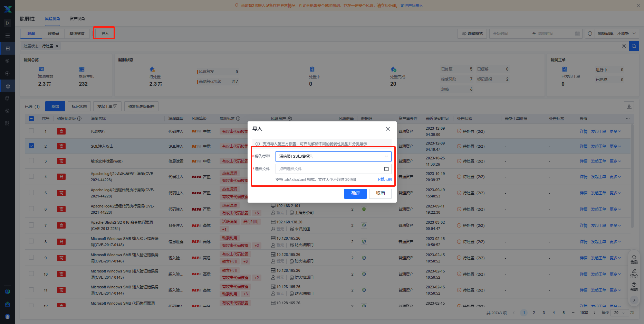The height and width of the screenshot is (324, 644).
Task: Click the 开始时间 start date field
Action: pos(509,34)
